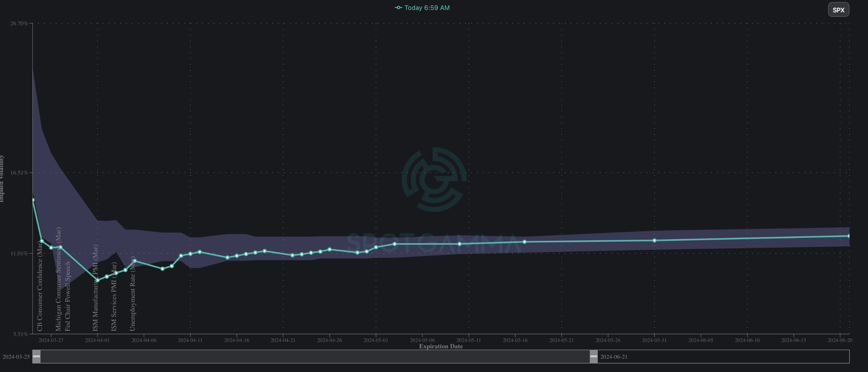Select the final data point at 2024-06-20
Viewport: 868px width, 372px height.
(x=848, y=236)
